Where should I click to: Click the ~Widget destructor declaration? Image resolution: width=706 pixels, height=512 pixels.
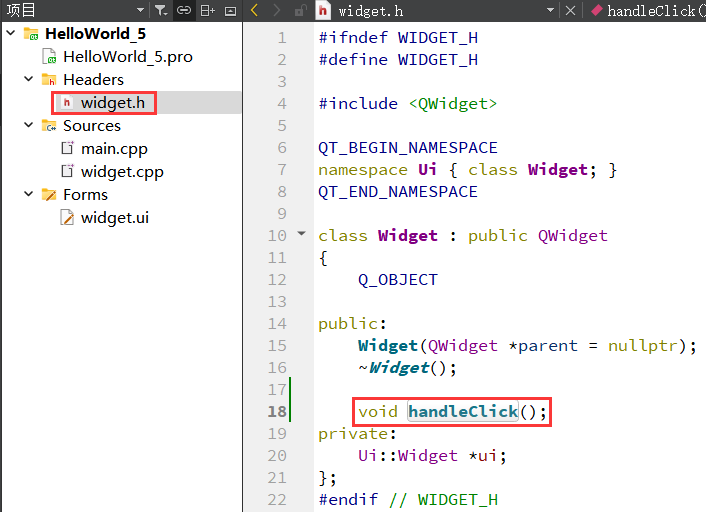click(407, 368)
